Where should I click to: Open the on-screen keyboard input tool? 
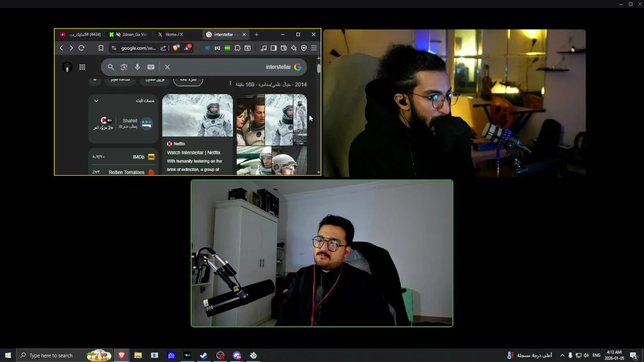tap(151, 67)
